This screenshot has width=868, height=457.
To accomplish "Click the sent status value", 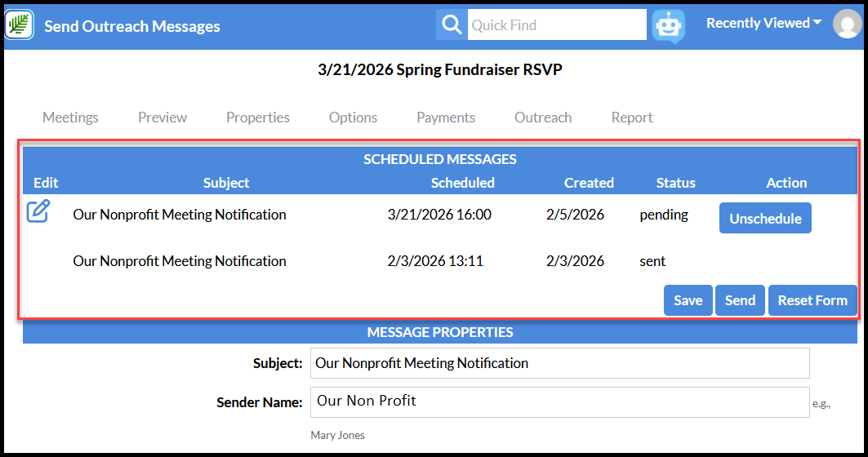I will pyautogui.click(x=652, y=260).
